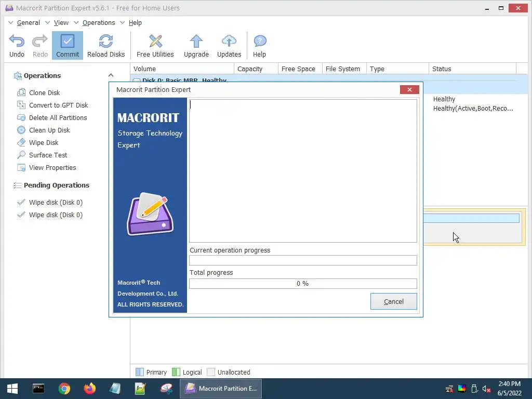
Task: Sort by the Status column header
Action: (x=472, y=69)
